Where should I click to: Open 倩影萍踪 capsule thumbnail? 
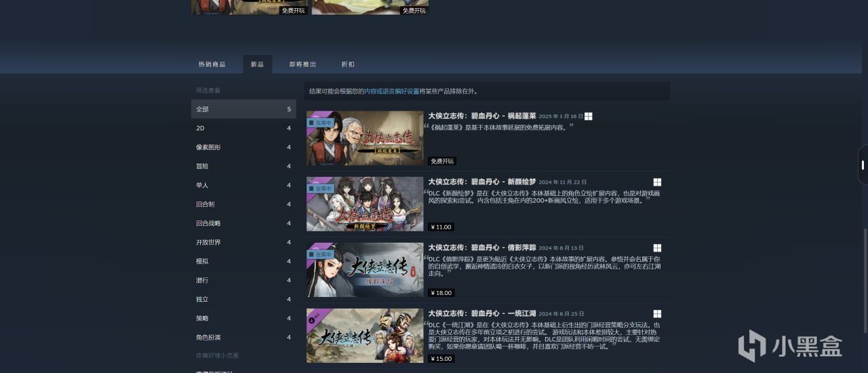point(365,270)
